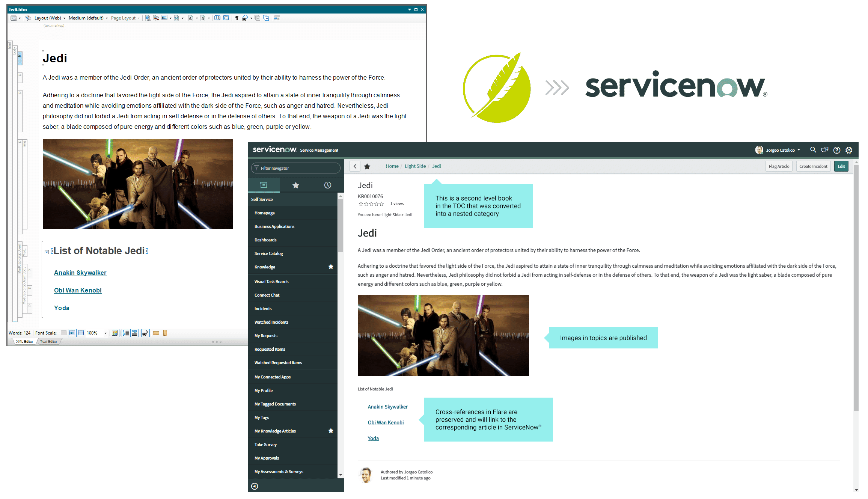The height and width of the screenshot is (499, 868).
Task: Click the settings gear icon in ServiceNow header
Action: click(x=849, y=150)
